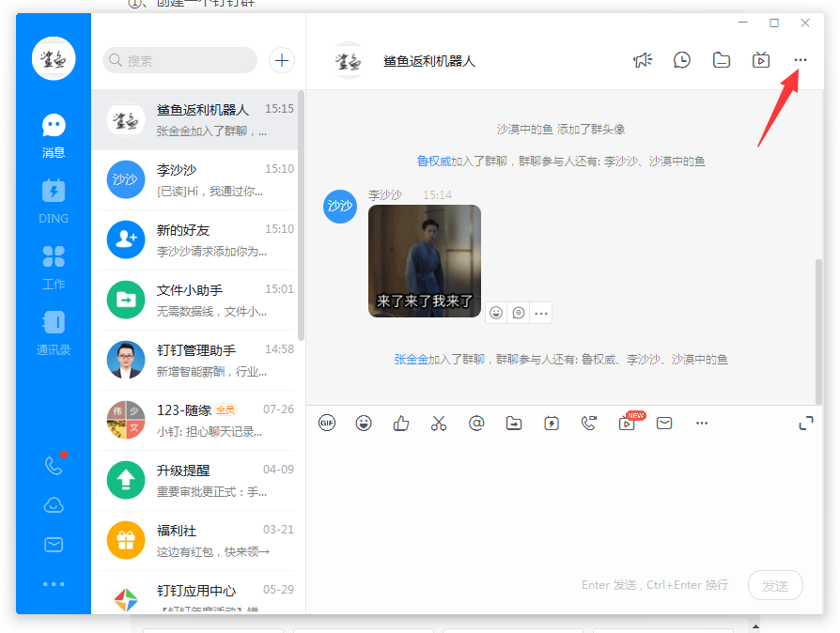This screenshot has width=840, height=633.
Task: Maximize the DingTalk window
Action: click(x=774, y=23)
